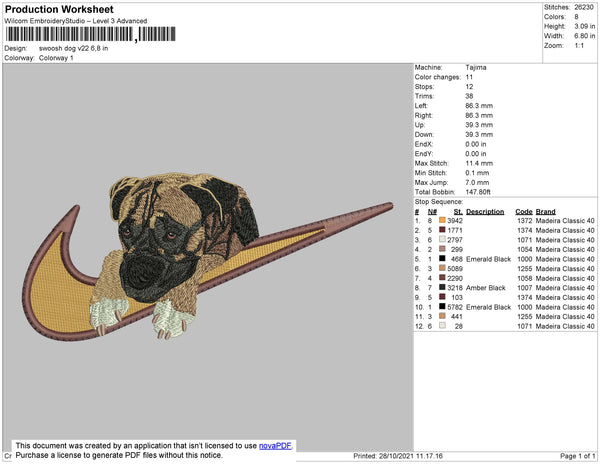
Task: Click the 'Up:' measurement label
Action: tap(420, 125)
